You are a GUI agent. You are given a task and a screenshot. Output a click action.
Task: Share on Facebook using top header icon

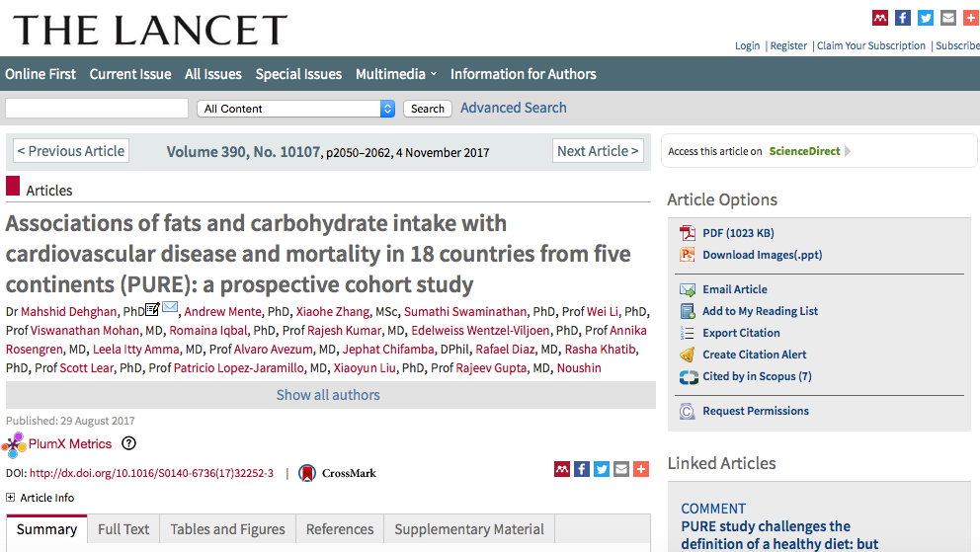[902, 18]
